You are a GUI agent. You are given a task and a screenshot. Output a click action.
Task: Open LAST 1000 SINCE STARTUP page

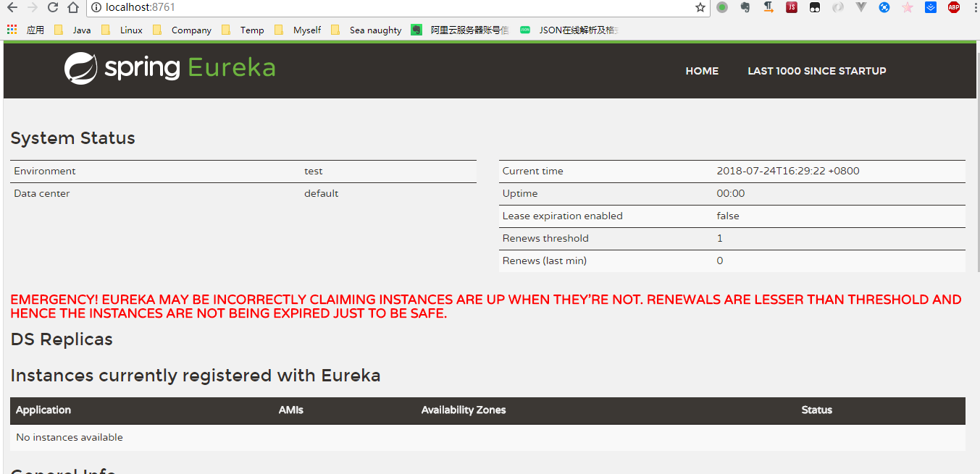pyautogui.click(x=817, y=71)
